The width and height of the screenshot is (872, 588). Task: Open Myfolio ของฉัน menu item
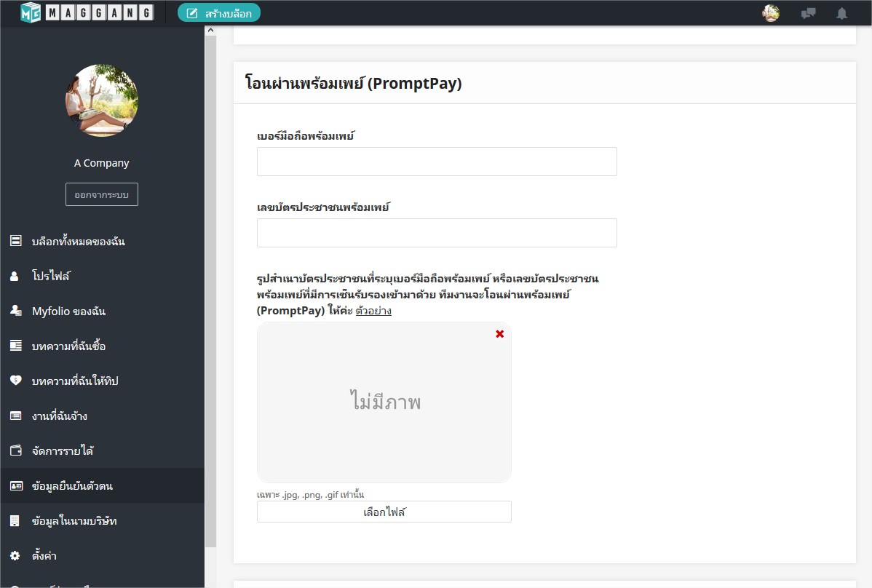pyautogui.click(x=69, y=311)
